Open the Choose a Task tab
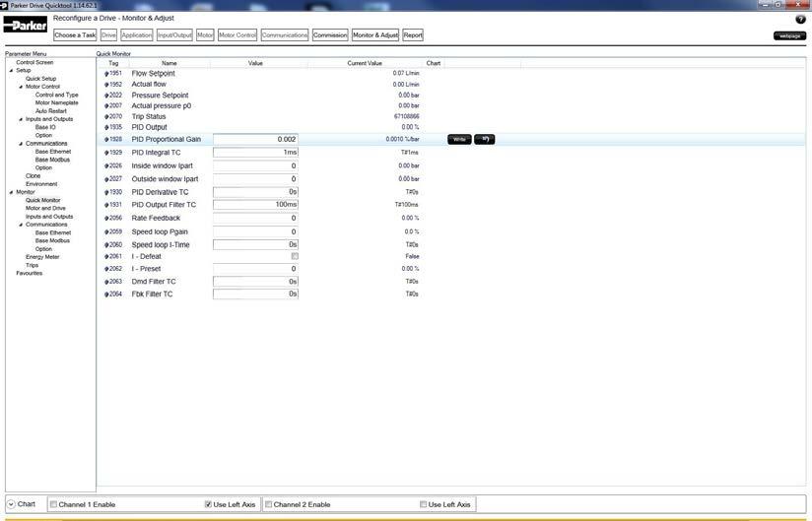 75,35
